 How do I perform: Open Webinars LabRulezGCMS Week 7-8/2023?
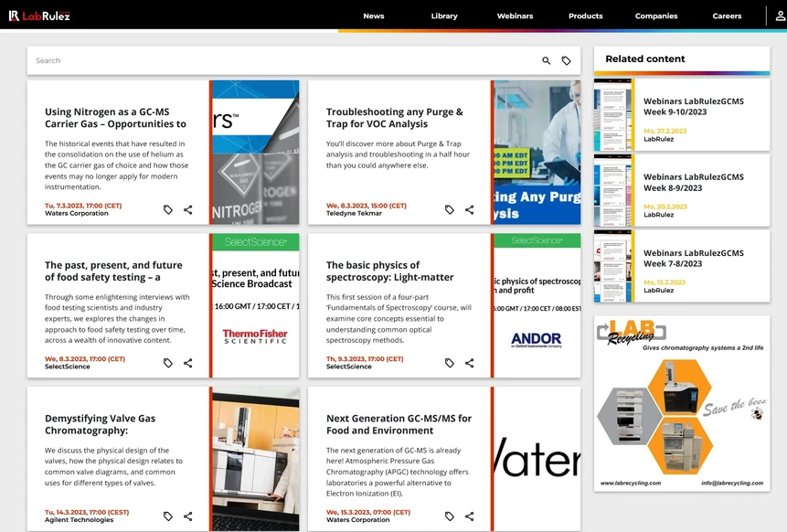click(x=694, y=258)
